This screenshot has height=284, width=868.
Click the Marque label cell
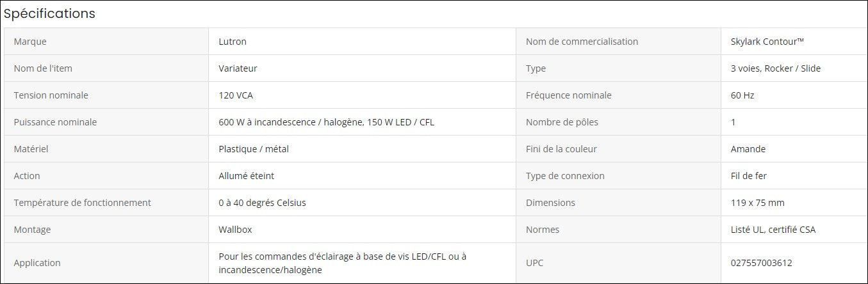(30, 42)
